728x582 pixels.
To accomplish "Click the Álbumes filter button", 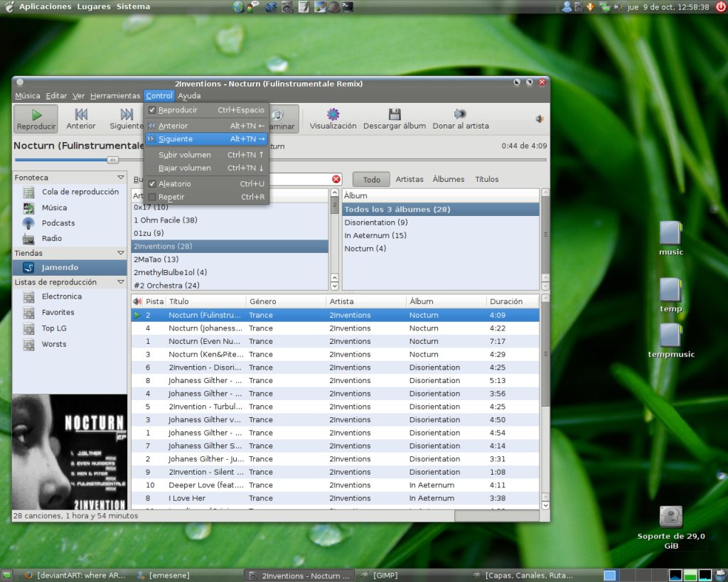I will click(449, 179).
